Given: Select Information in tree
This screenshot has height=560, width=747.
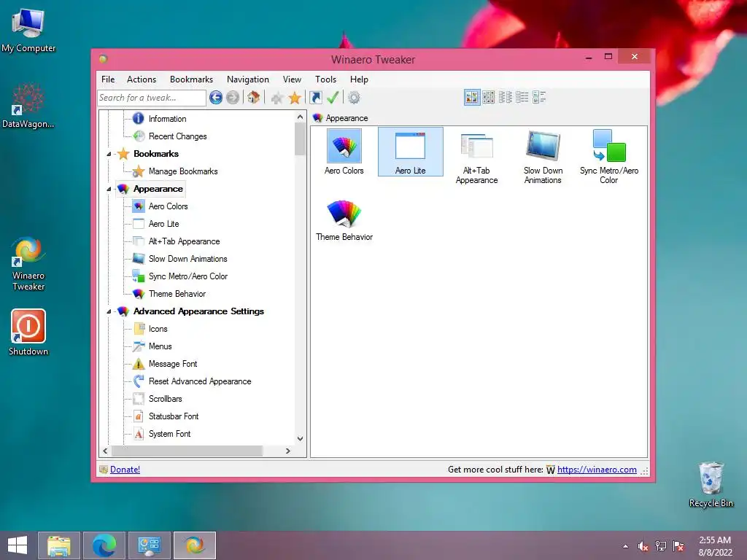Looking at the screenshot, I should [167, 119].
